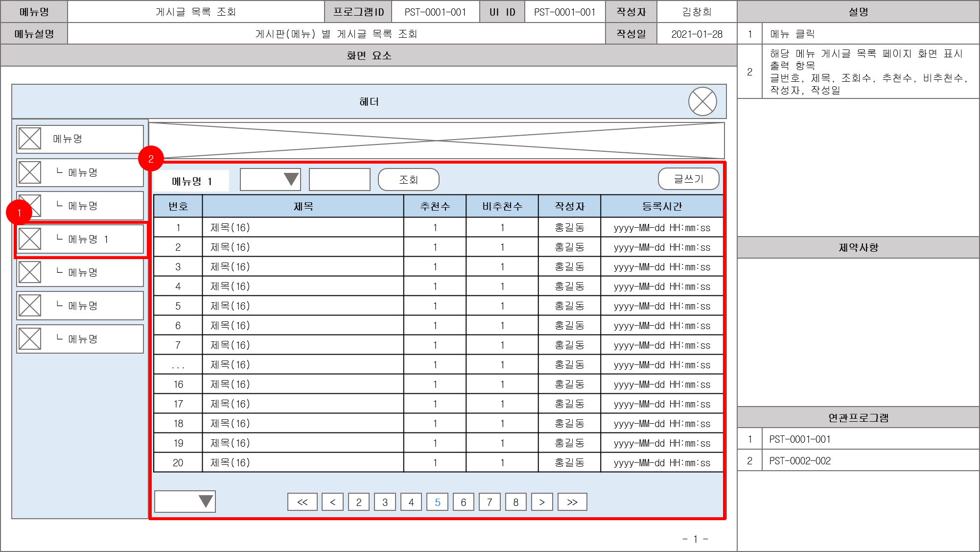The height and width of the screenshot is (552, 980).
Task: Click placeholder icon beside top 메뉴명 item
Action: pyautogui.click(x=30, y=139)
